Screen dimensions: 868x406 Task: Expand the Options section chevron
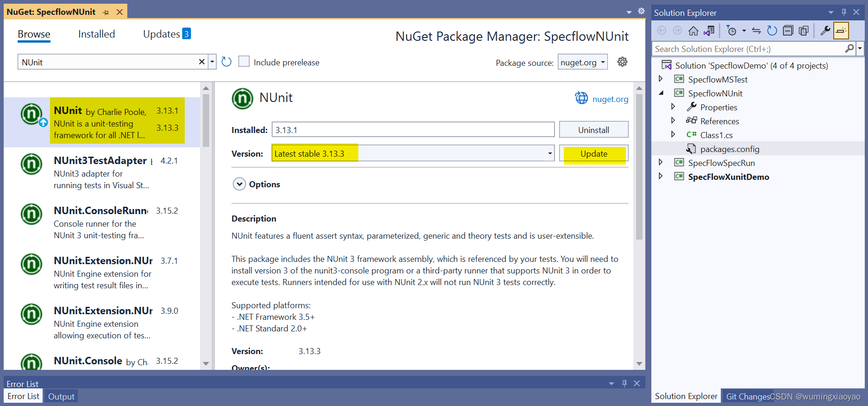click(x=239, y=184)
